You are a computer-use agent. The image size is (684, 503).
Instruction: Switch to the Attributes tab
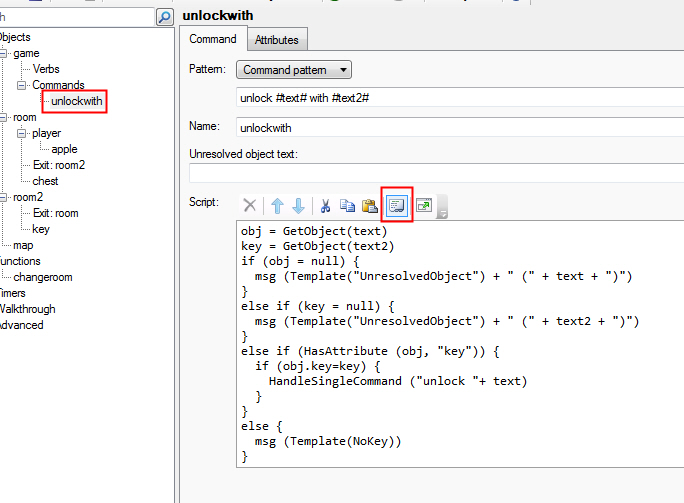(277, 40)
